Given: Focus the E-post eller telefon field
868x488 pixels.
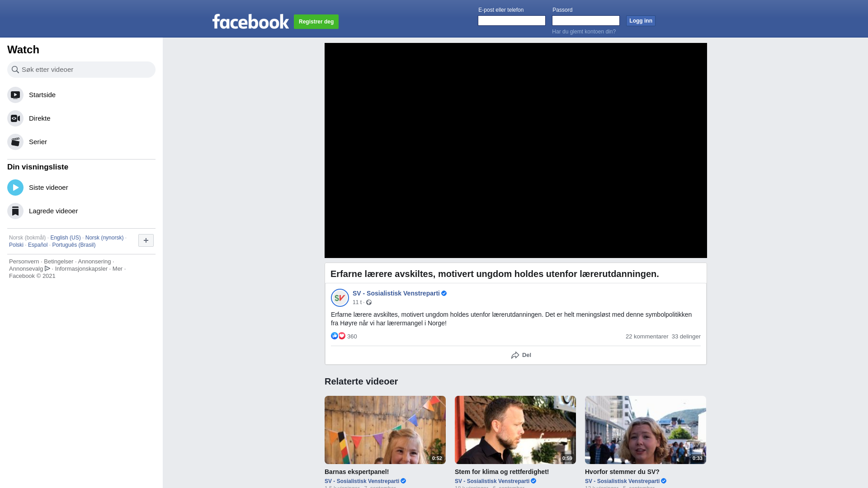Looking at the screenshot, I should tap(512, 21).
